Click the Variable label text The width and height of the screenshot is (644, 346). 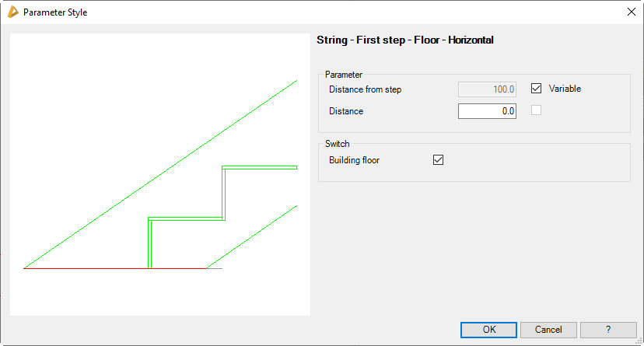pyautogui.click(x=565, y=89)
